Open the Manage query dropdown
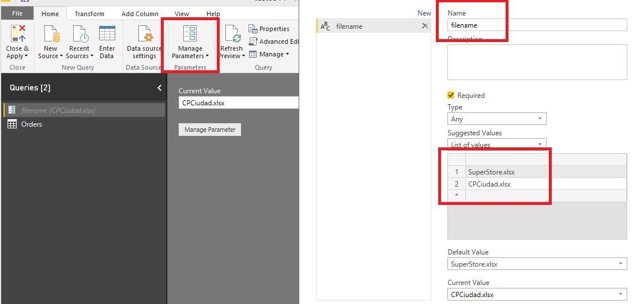 (x=269, y=54)
